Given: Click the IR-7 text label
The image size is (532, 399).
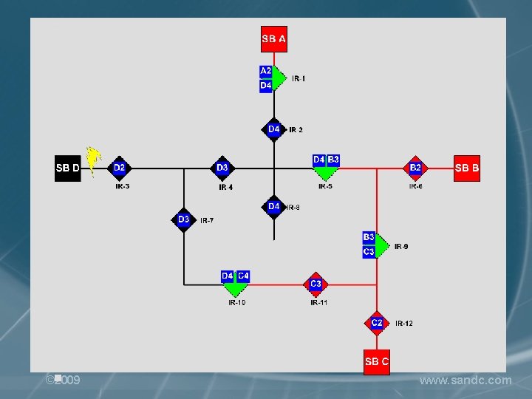Looking at the screenshot, I should click(207, 220).
